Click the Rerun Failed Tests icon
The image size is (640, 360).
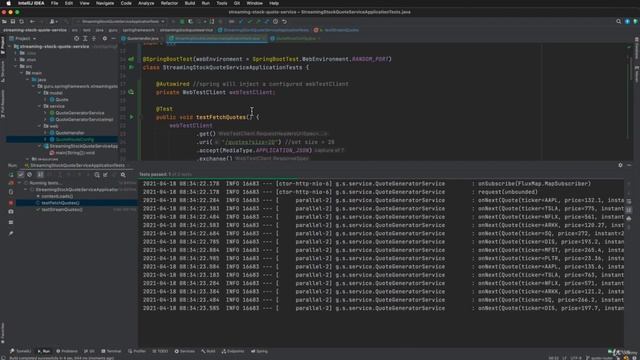11,183
